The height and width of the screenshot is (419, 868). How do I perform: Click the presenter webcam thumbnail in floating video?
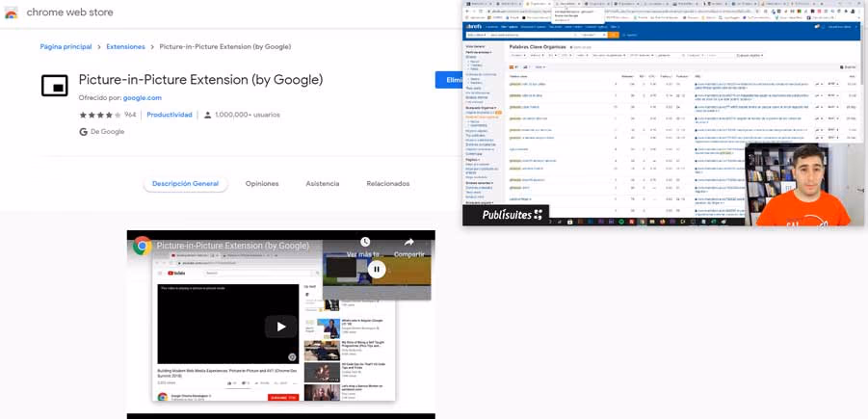[x=804, y=185]
